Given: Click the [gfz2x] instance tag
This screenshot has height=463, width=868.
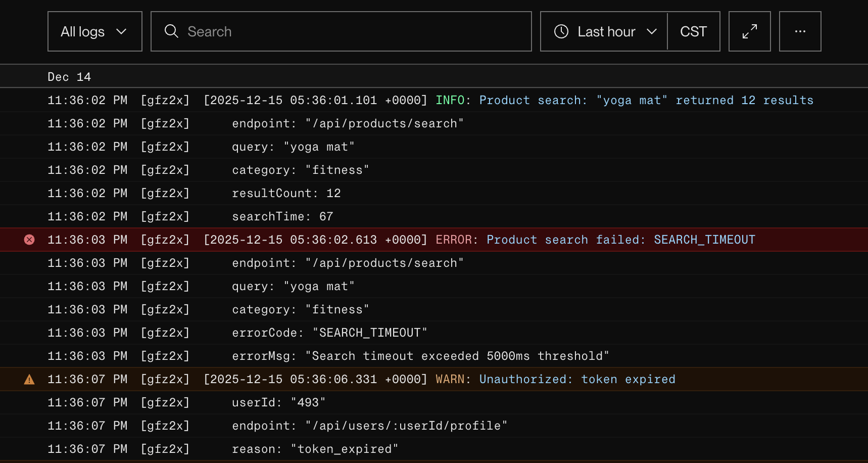Looking at the screenshot, I should coord(165,100).
